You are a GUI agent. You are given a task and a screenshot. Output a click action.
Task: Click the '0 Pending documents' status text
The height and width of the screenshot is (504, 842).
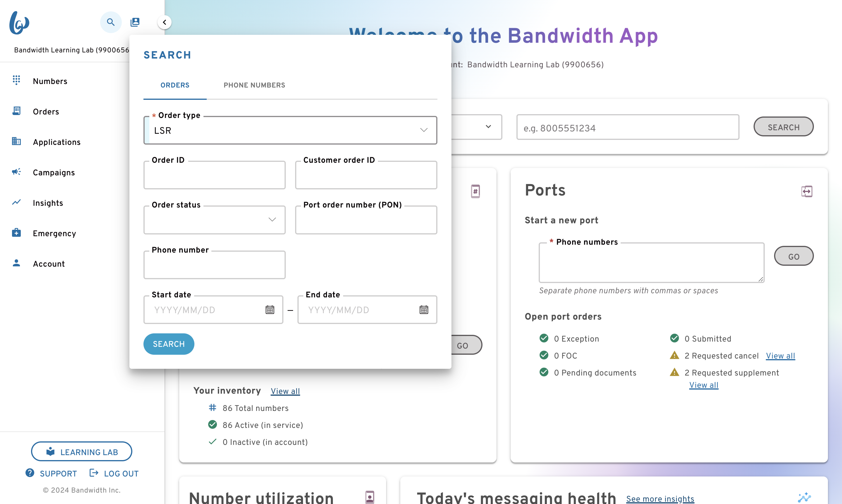pos(595,373)
